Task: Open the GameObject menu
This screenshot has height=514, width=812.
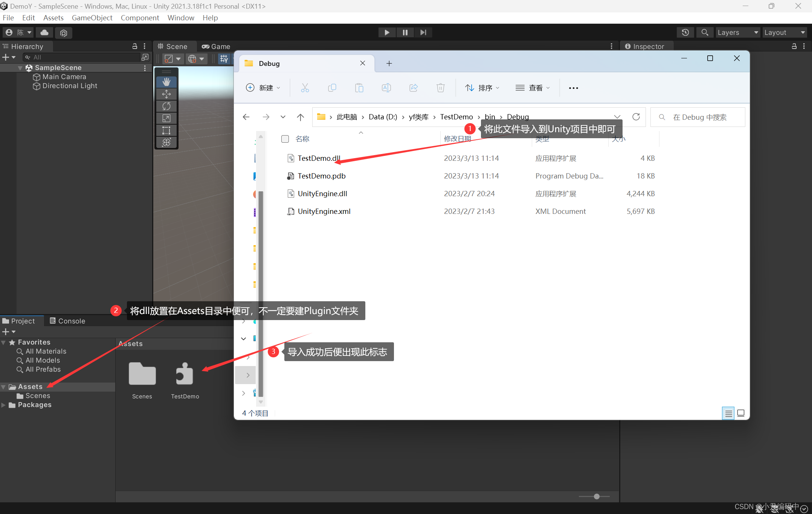Action: click(x=92, y=18)
